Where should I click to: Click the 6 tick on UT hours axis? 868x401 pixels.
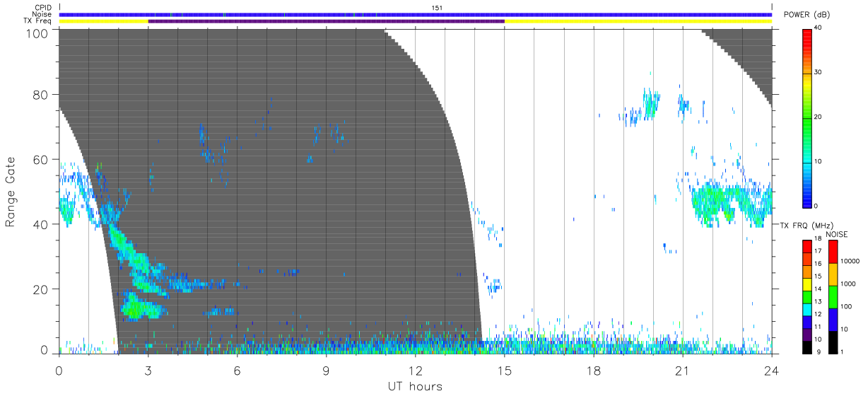(x=237, y=371)
